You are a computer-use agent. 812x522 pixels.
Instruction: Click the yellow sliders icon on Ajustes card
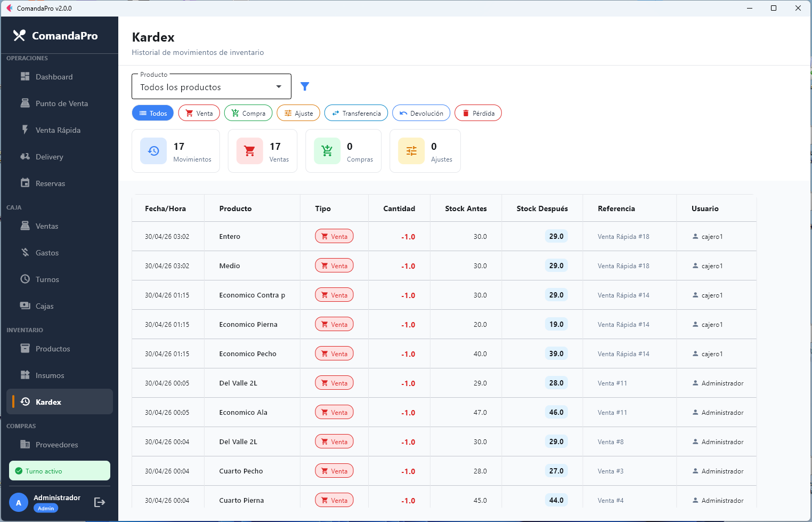[411, 151]
